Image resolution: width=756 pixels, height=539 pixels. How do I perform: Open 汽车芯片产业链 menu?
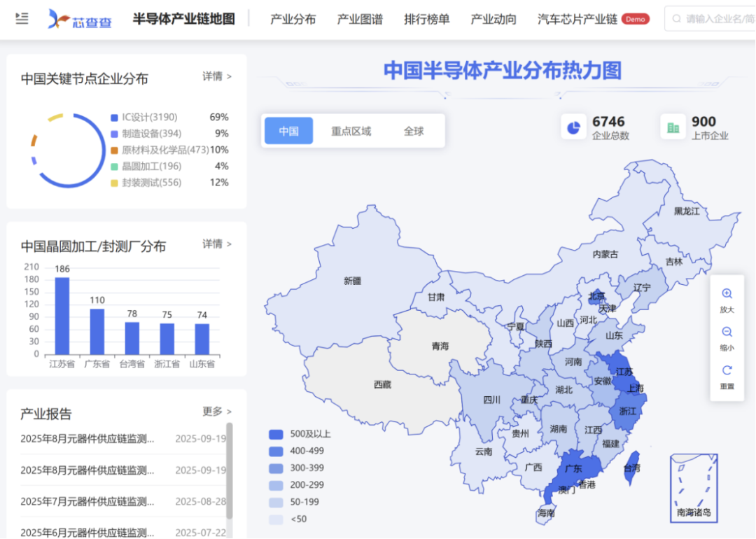point(577,20)
